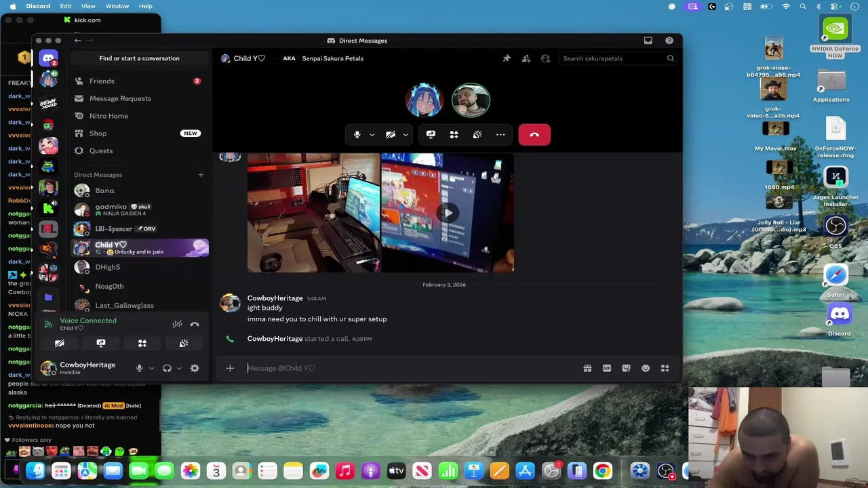This screenshot has width=868, height=488.
Task: Pin messages icon in chat header
Action: [x=507, y=58]
